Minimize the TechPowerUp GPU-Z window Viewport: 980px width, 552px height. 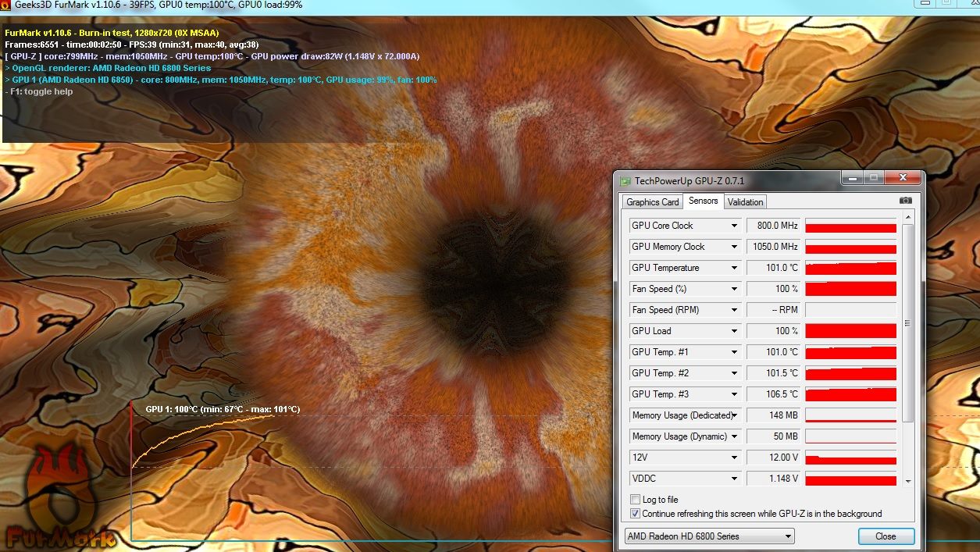point(853,178)
